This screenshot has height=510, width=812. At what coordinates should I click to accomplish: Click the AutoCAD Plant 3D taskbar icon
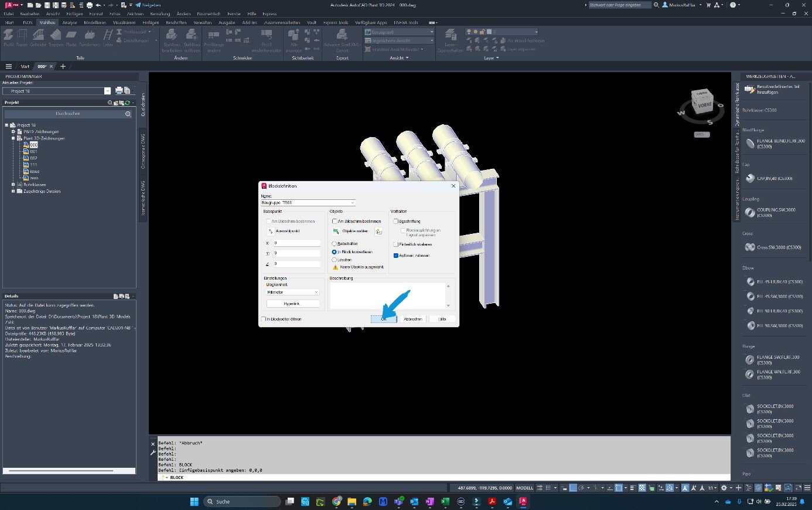[523, 502]
